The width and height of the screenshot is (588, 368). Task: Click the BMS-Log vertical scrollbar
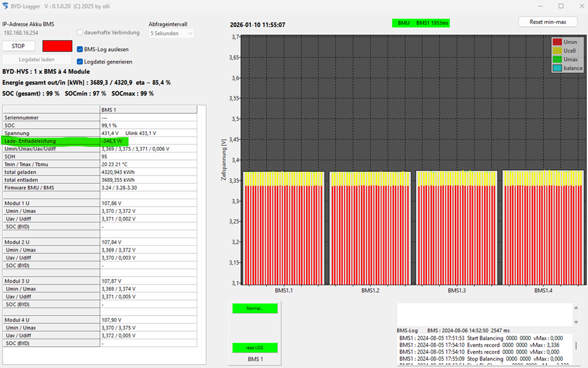click(576, 346)
